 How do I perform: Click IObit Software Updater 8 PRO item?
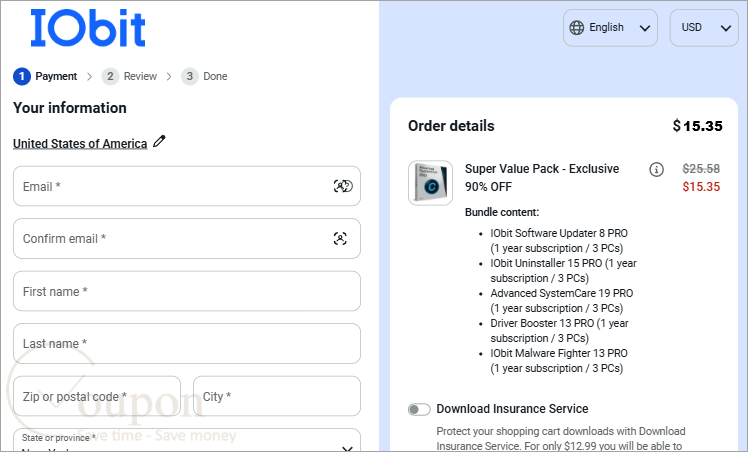coord(559,241)
